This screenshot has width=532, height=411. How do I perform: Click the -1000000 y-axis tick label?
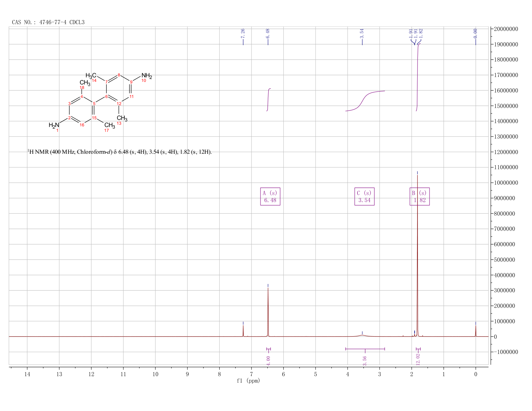click(x=506, y=352)
